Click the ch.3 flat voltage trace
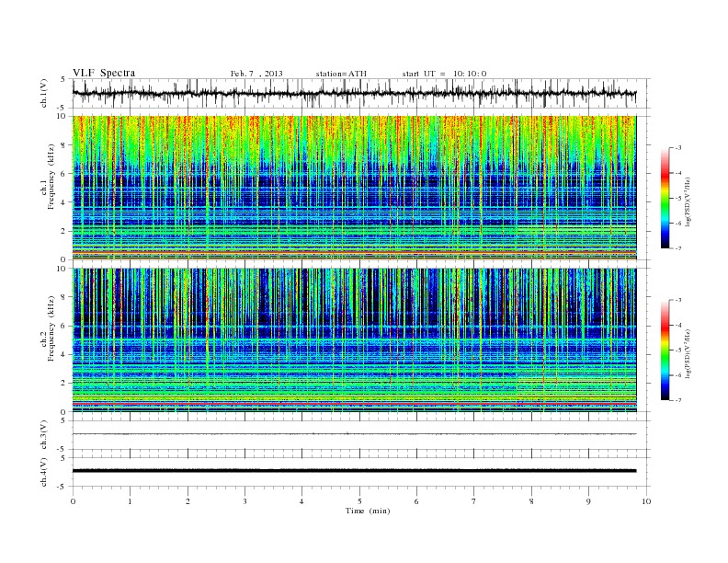 (354, 434)
